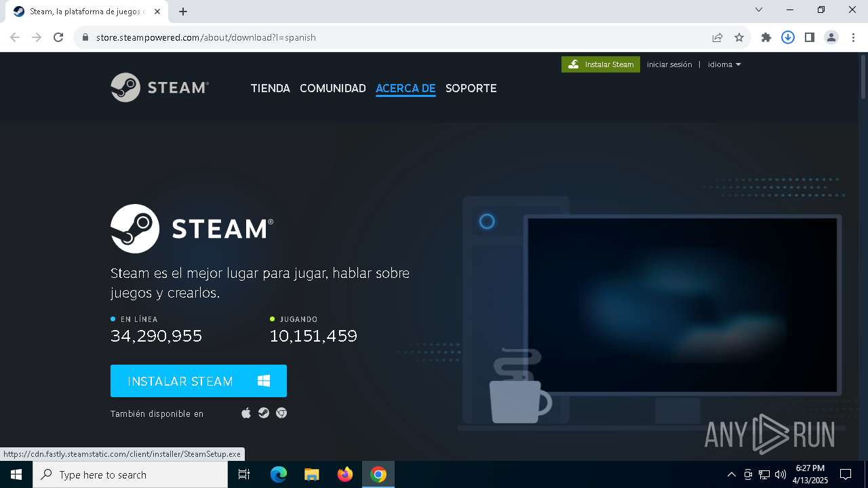Reload the page with the refresh icon
Screen dimensions: 868x488
pyautogui.click(x=58, y=37)
